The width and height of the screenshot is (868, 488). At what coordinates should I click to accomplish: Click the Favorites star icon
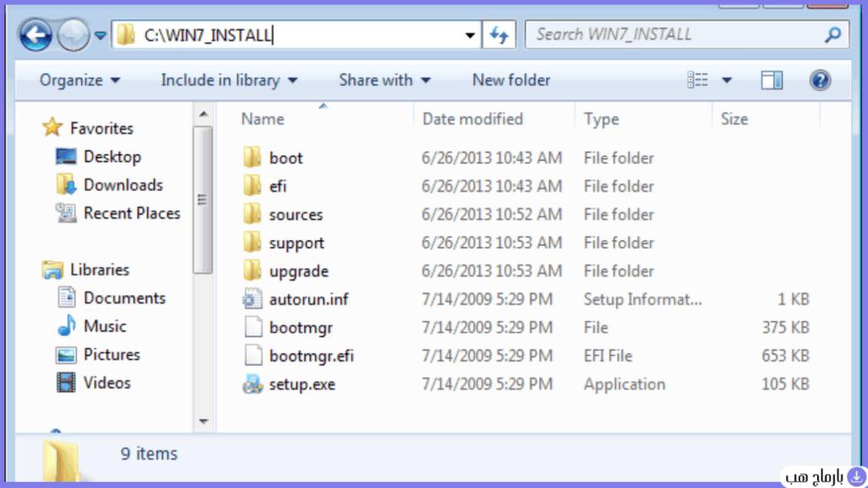coord(52,127)
